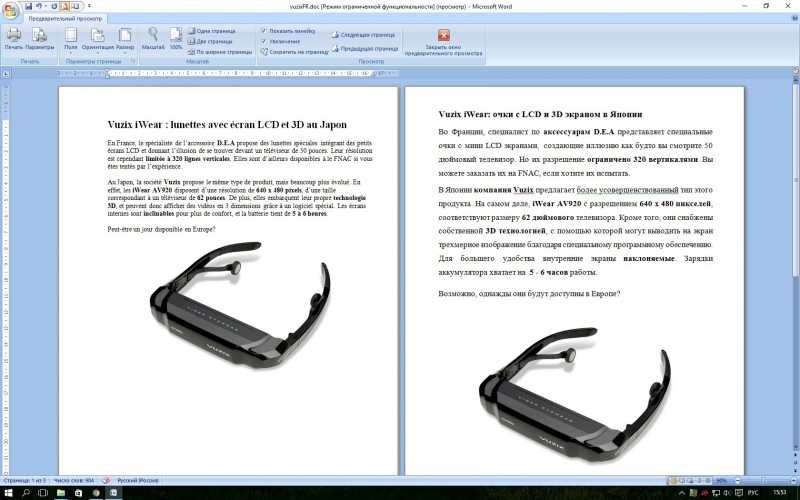Choose Одна страница single page view
The width and height of the screenshot is (800, 500).
[x=211, y=31]
